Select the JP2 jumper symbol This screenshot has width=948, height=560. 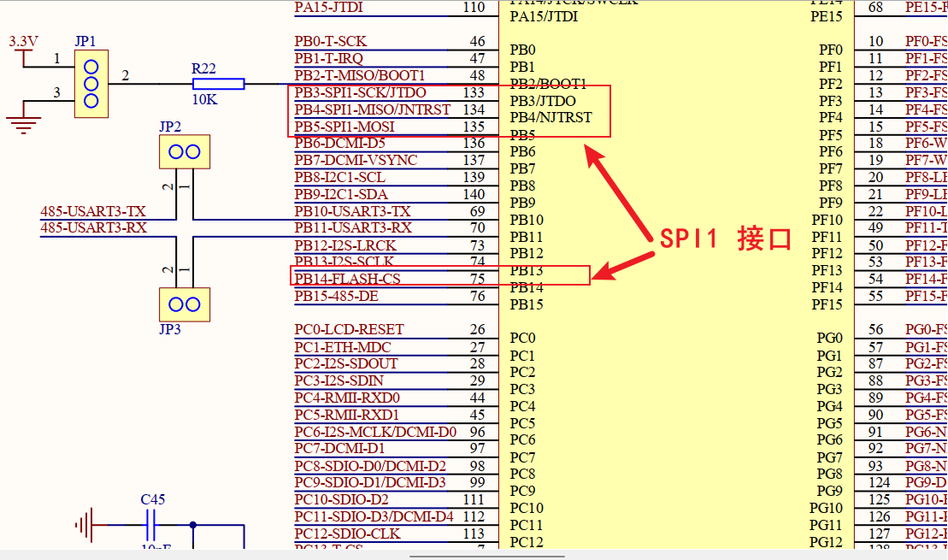184,151
